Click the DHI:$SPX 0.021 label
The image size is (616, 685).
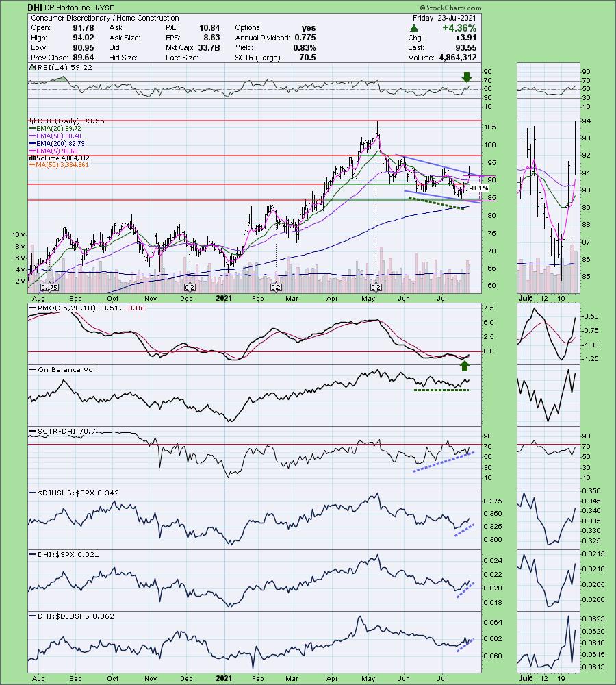point(68,554)
